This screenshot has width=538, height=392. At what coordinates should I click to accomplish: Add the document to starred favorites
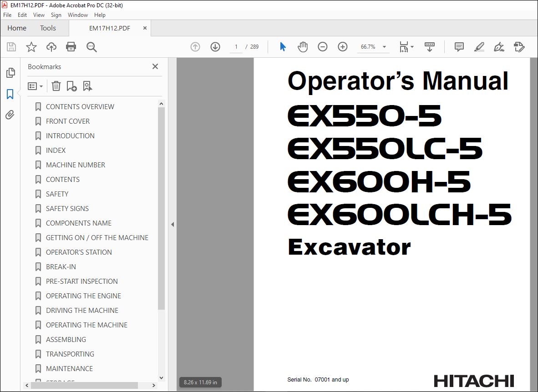(x=31, y=47)
